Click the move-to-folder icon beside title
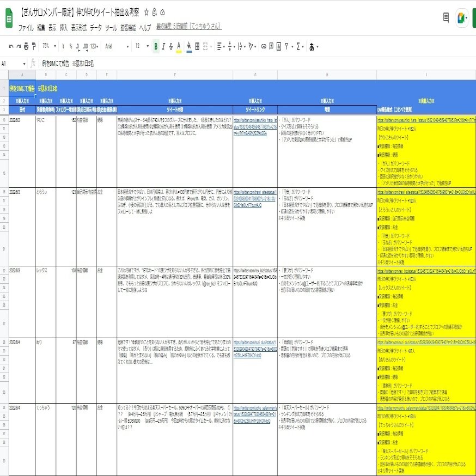Image resolution: width=476 pixels, height=476 pixels. 155,12
